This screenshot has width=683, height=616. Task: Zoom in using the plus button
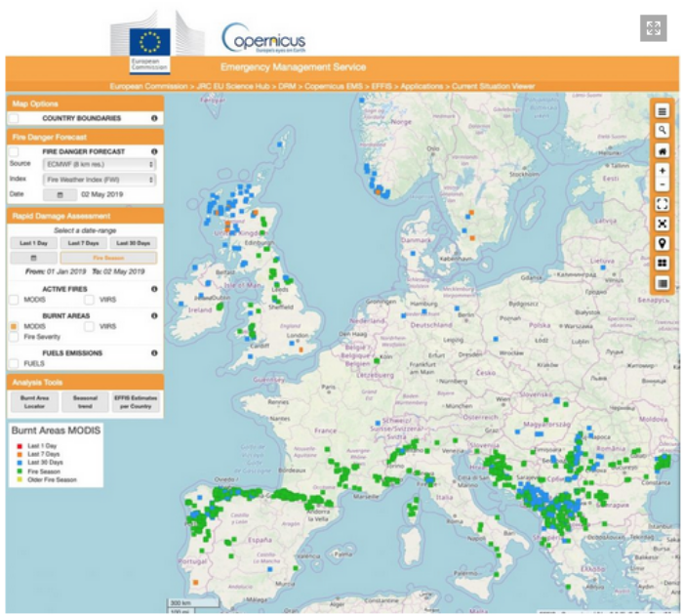pyautogui.click(x=663, y=171)
